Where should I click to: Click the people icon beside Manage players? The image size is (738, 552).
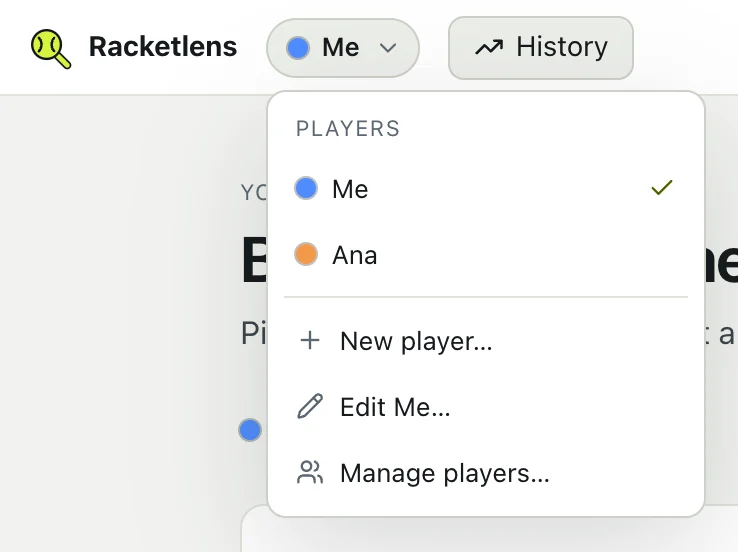310,472
